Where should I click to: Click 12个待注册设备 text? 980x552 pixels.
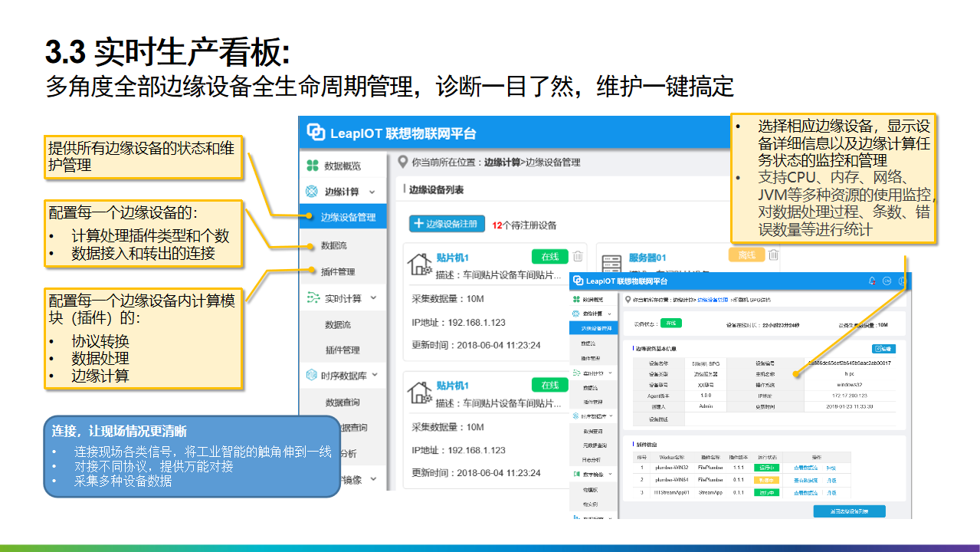[x=524, y=225]
